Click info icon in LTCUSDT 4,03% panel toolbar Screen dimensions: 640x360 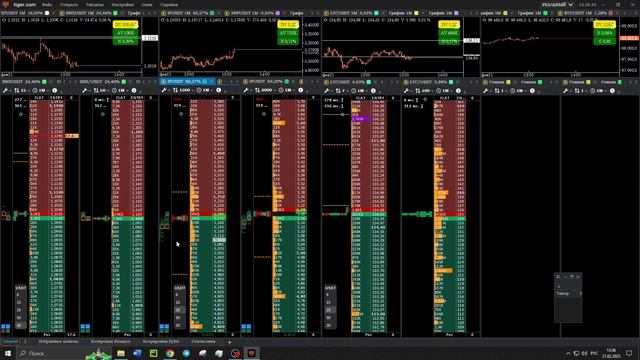point(373,91)
